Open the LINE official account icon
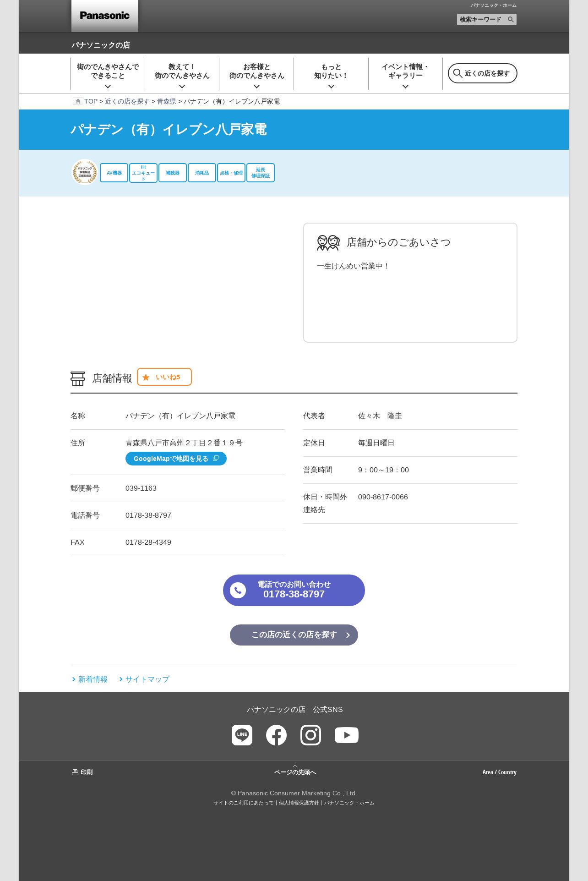 point(242,735)
